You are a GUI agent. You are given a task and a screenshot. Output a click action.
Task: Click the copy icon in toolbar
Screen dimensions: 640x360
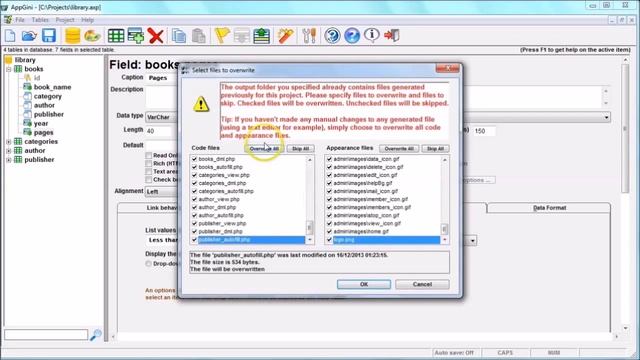[x=179, y=36]
